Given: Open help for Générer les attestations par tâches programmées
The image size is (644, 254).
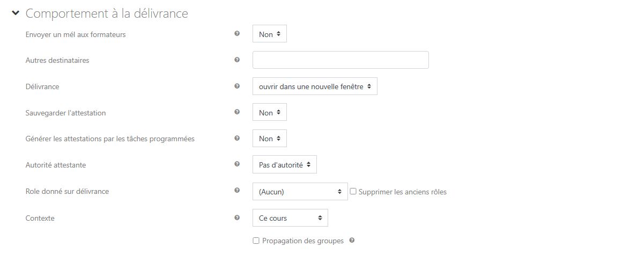Looking at the screenshot, I should pos(237,138).
